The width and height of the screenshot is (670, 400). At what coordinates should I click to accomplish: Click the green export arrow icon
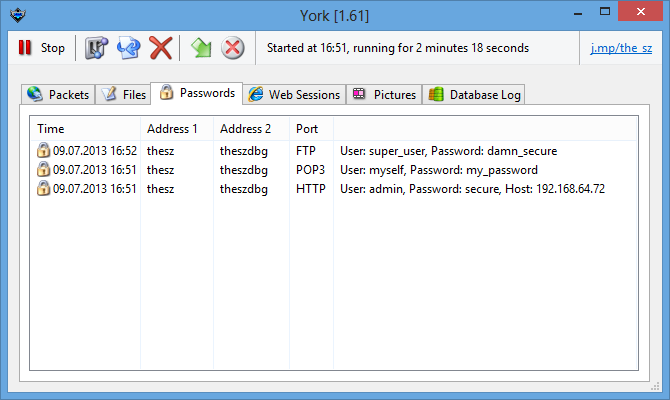[x=201, y=48]
